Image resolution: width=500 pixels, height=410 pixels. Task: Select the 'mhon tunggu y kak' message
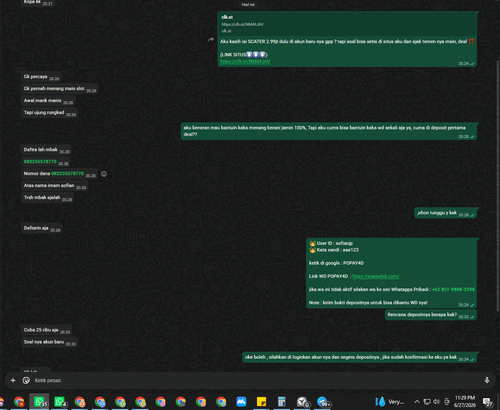(x=446, y=213)
